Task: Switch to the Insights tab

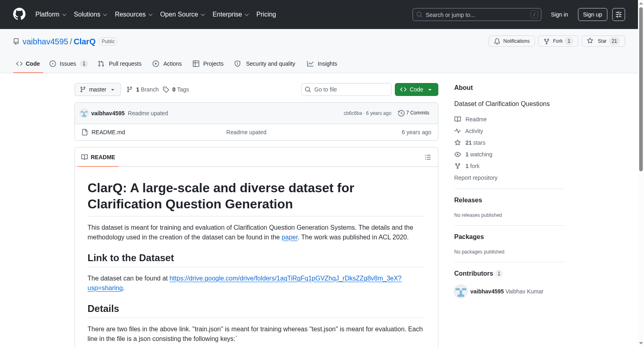Action: click(322, 64)
